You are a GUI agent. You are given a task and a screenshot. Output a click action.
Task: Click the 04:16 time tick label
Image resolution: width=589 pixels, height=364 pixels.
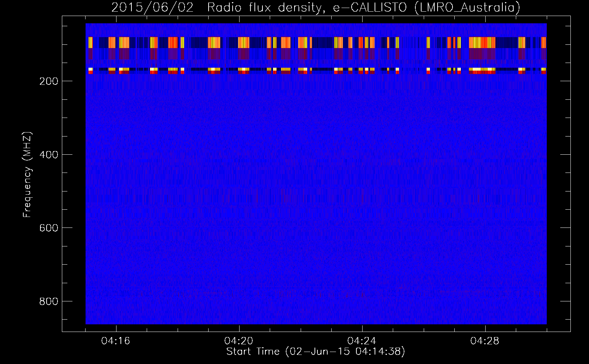116,341
